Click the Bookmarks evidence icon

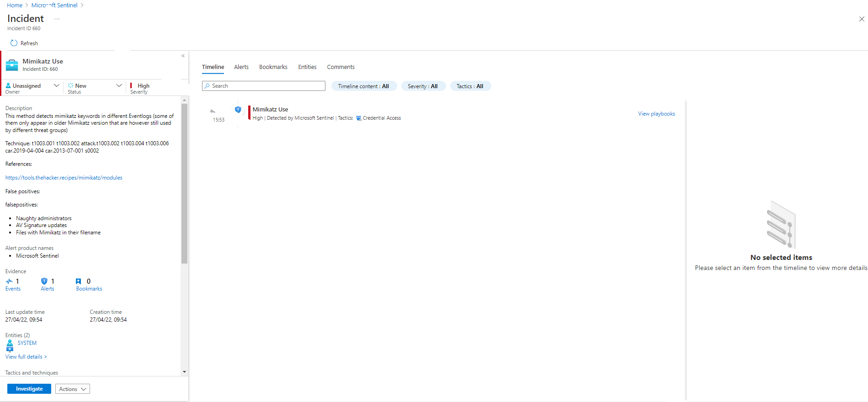(79, 281)
